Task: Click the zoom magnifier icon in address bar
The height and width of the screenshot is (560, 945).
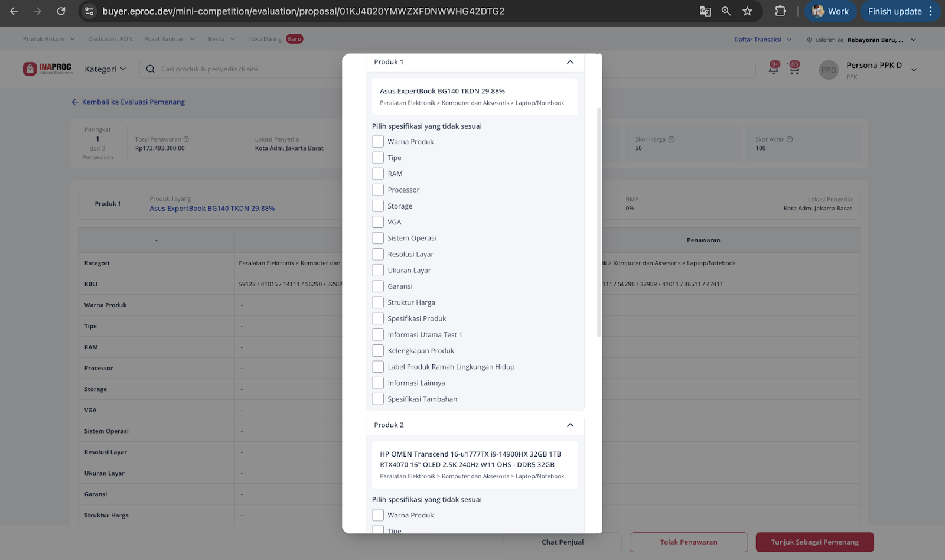Action: (x=726, y=11)
